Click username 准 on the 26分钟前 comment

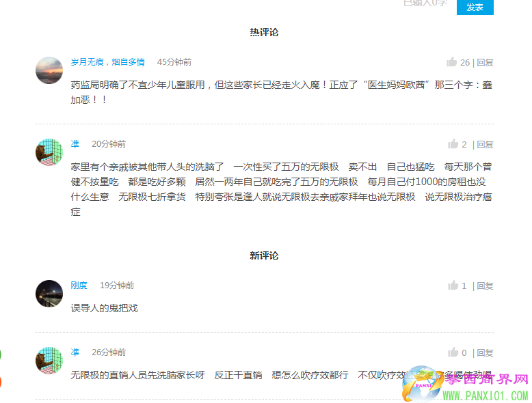pos(75,352)
